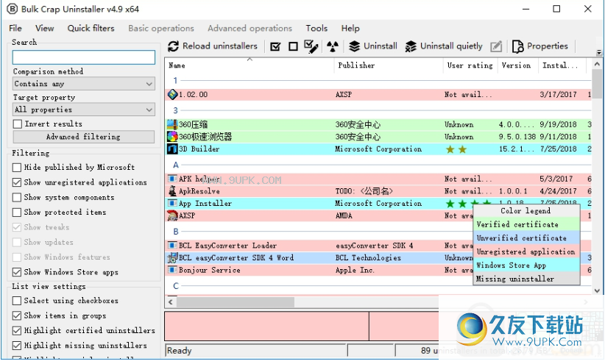Click the Advanced filtering button
605x364 pixels.
click(83, 137)
